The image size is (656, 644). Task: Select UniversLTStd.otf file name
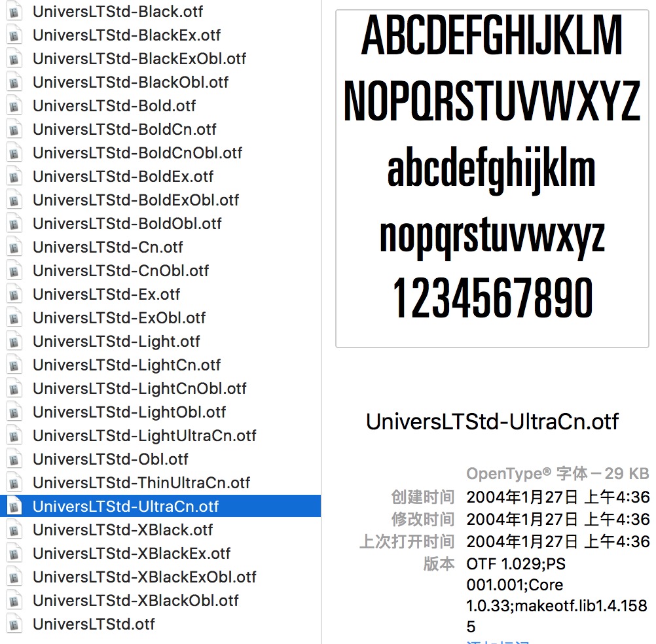click(94, 624)
